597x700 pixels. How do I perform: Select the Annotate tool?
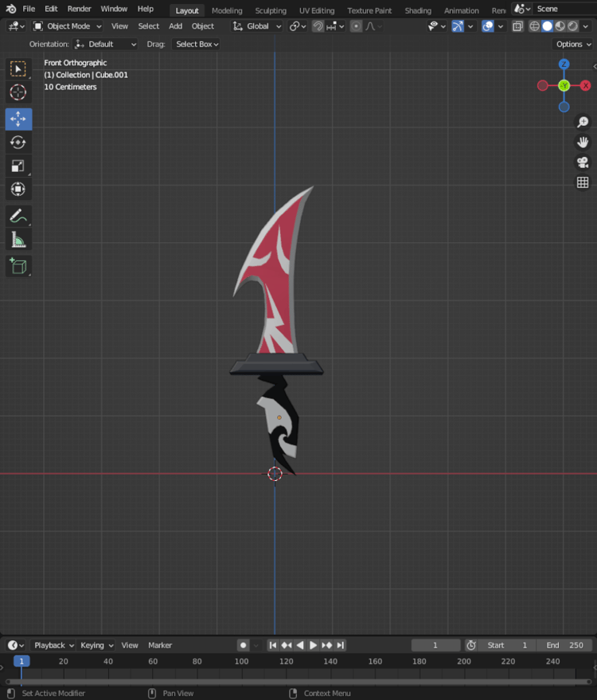18,217
